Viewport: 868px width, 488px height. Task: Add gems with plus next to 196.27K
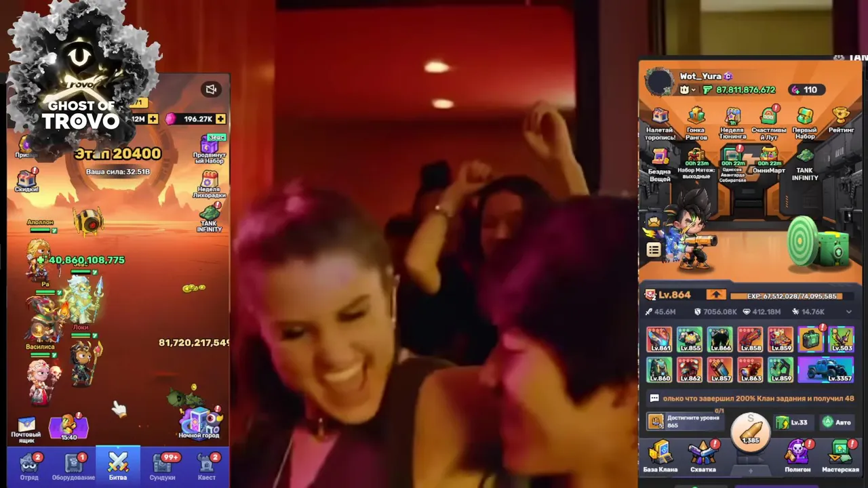click(220, 119)
